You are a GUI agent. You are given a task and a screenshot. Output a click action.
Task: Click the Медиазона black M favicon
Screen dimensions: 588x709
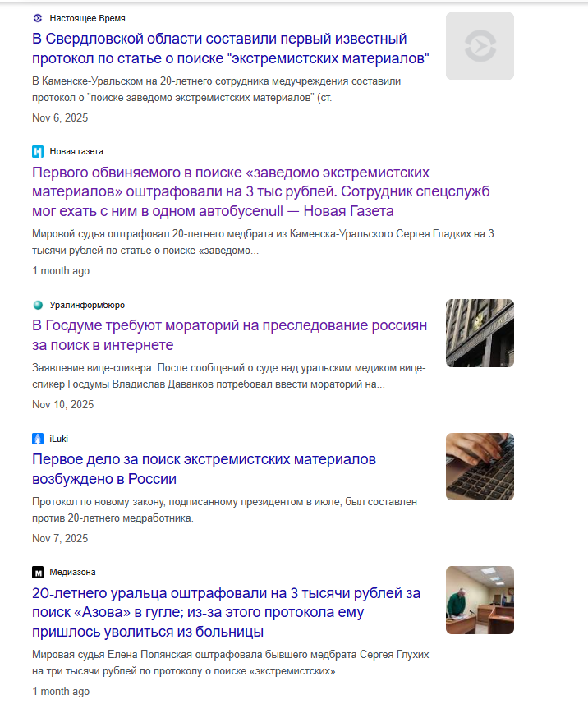[x=38, y=572]
